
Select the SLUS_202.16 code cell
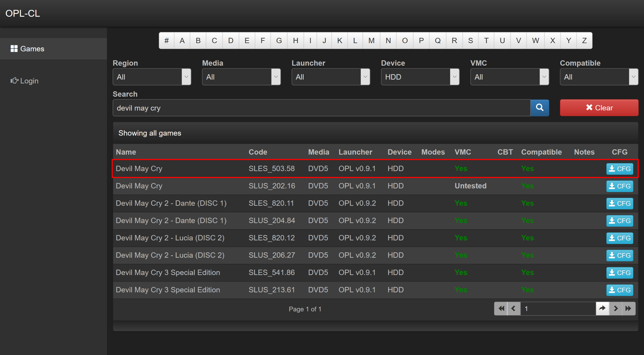point(272,186)
